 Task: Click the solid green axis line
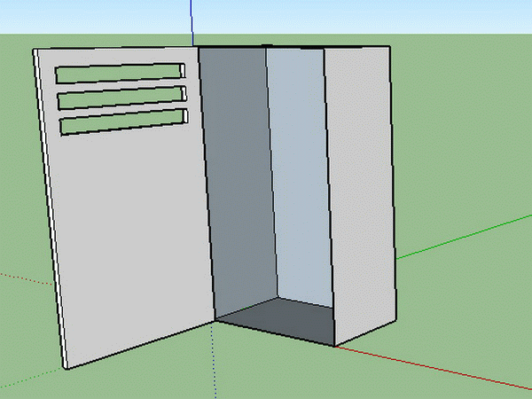pyautogui.click(x=464, y=237)
